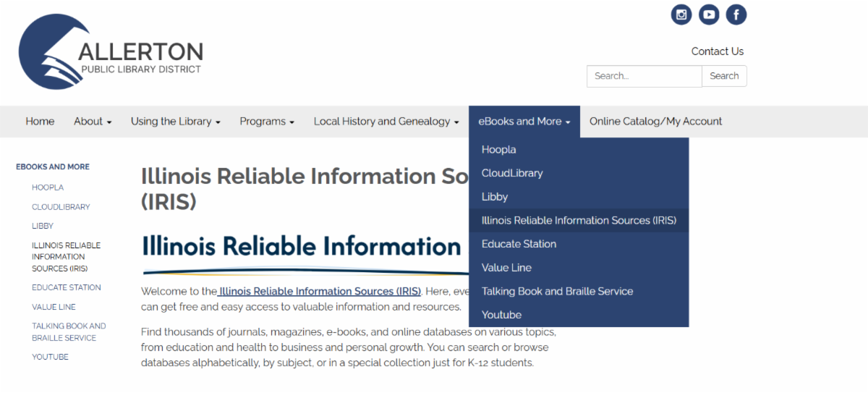868x393 pixels.
Task: Go to the Home page
Action: point(40,122)
